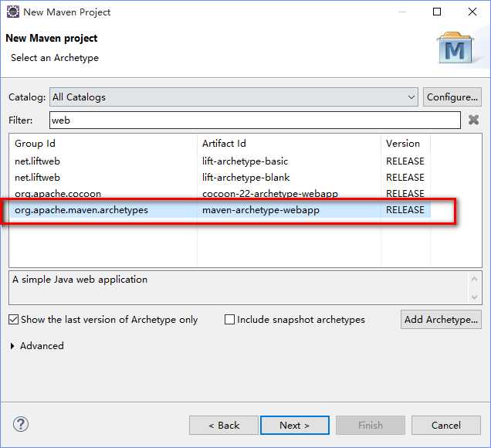The height and width of the screenshot is (448, 491).
Task: Click the Add Archetype... button
Action: click(441, 320)
